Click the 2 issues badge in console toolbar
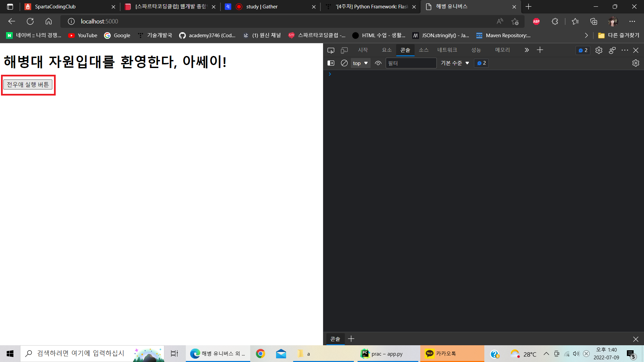644x362 pixels. pos(481,63)
